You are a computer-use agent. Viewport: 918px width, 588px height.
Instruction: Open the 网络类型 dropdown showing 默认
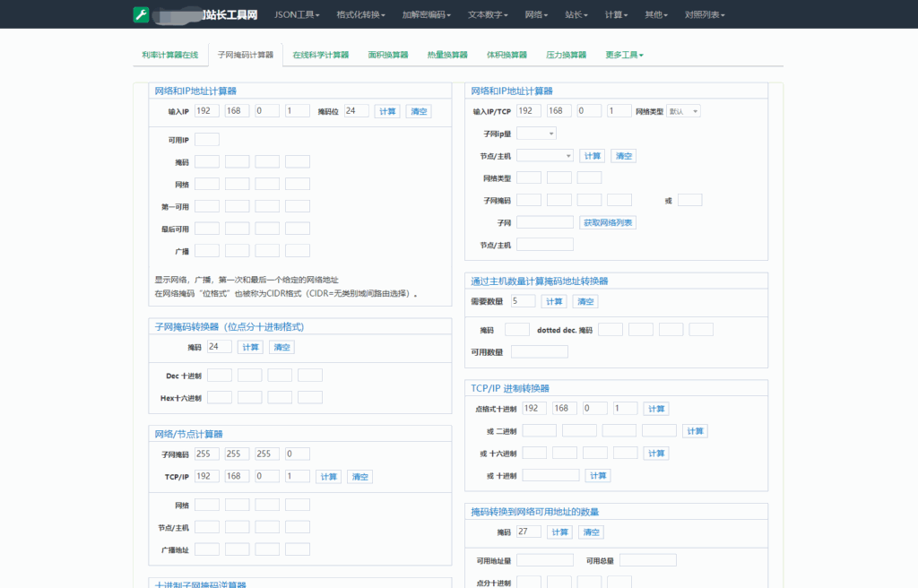click(x=683, y=111)
